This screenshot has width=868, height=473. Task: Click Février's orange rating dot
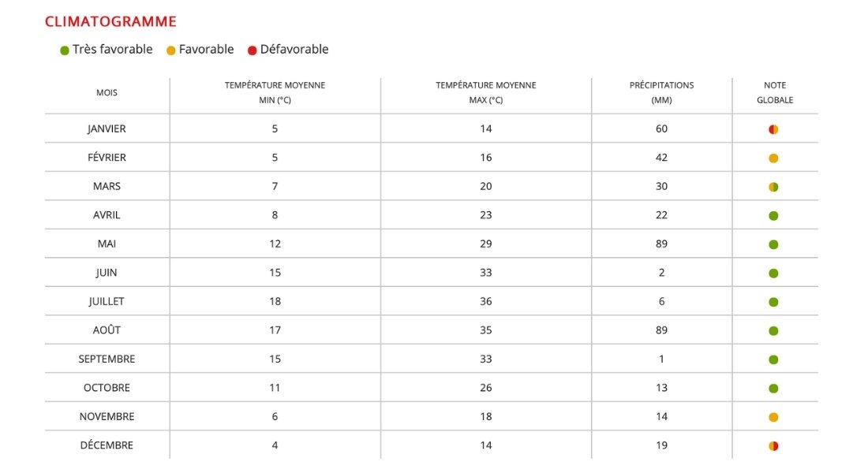pyautogui.click(x=773, y=158)
